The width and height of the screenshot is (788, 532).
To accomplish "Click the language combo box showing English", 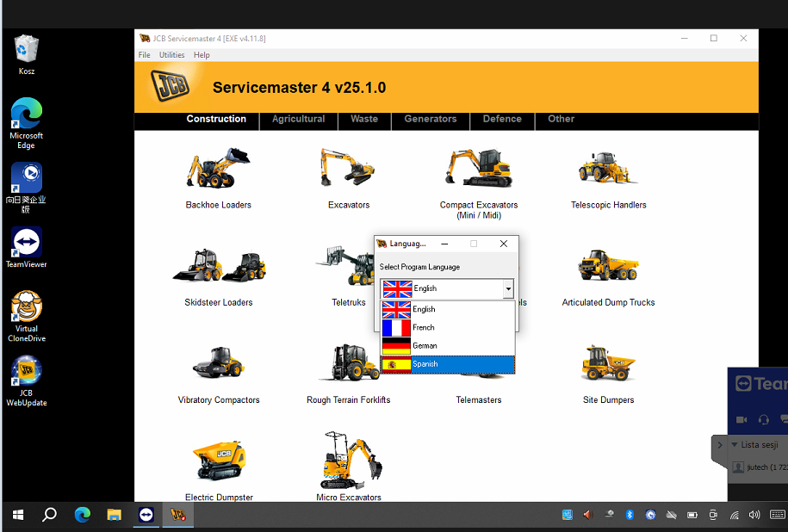I will pos(447,289).
